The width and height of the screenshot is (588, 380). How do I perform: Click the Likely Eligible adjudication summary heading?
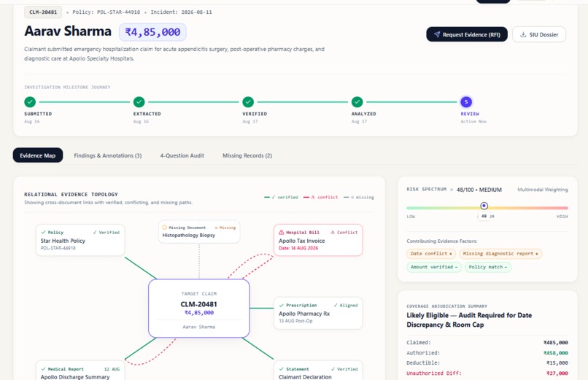pyautogui.click(x=469, y=320)
